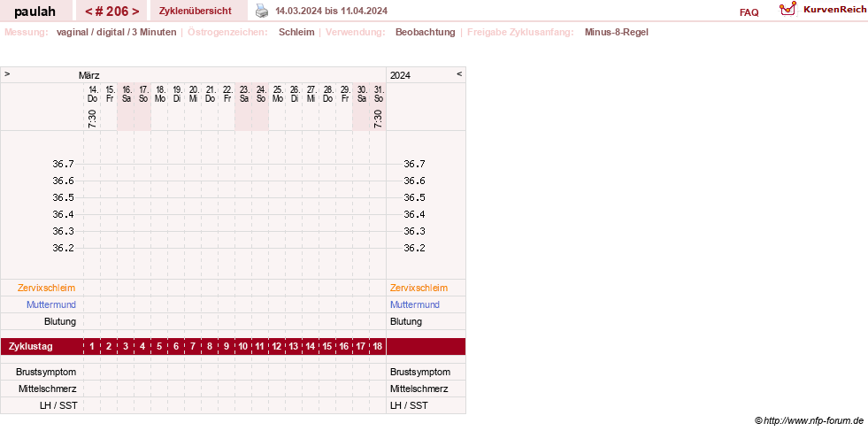
Task: Select day column 28. Do
Action: [x=327, y=94]
